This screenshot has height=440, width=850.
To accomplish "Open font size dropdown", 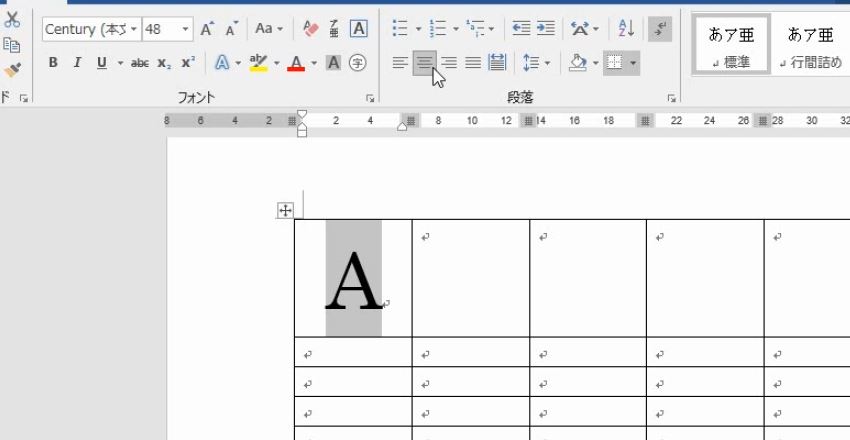I will click(186, 29).
